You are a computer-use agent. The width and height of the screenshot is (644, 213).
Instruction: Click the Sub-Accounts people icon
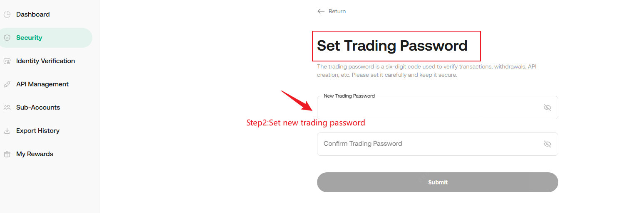coord(7,108)
